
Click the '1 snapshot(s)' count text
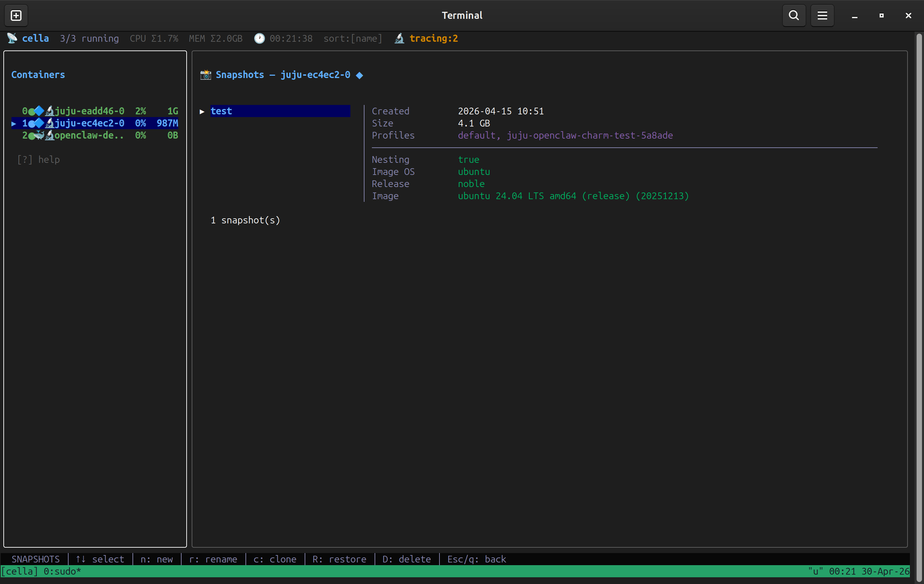(x=245, y=220)
